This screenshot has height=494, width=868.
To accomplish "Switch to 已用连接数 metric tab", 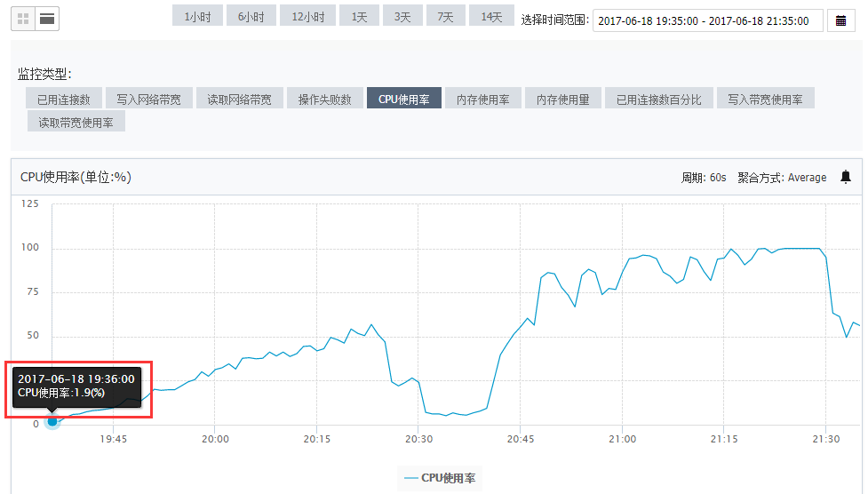I will click(x=58, y=99).
